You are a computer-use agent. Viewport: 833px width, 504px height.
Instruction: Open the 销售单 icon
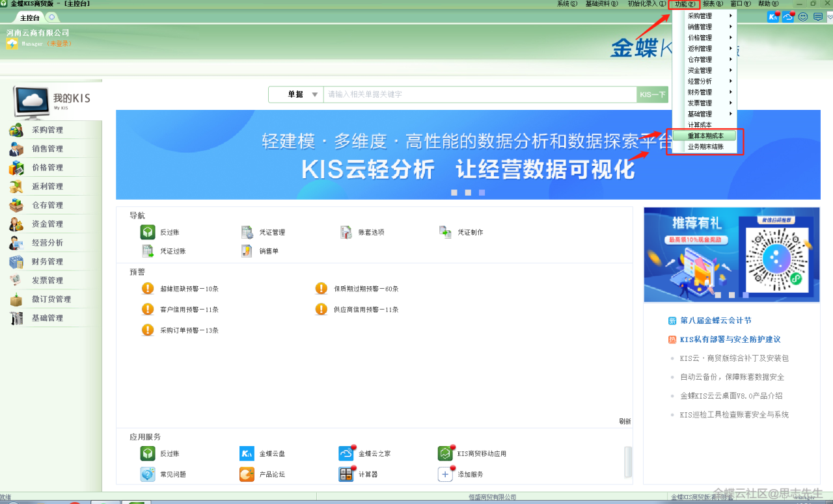pos(247,251)
